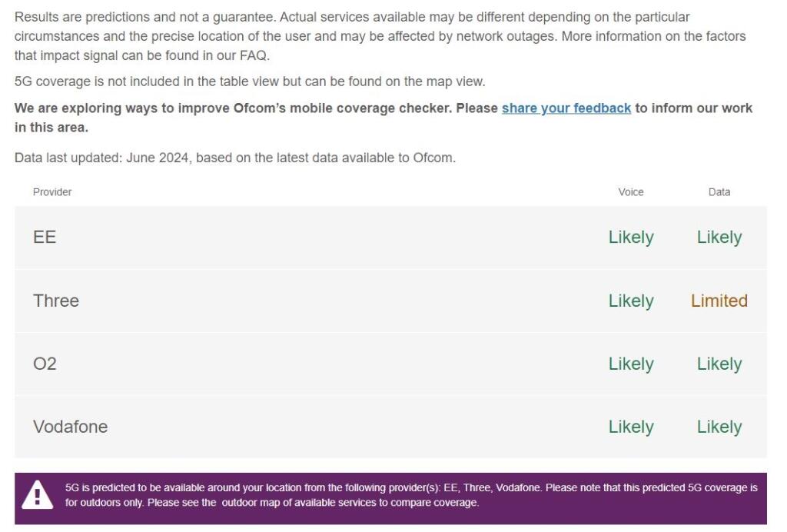Click the Voice column header
Screen dimensions: 787x532
631,192
